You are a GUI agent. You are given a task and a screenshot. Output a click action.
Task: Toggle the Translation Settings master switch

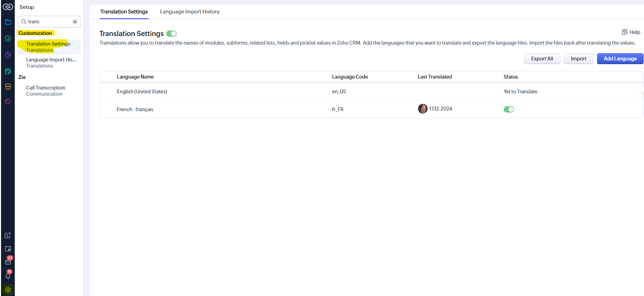pos(171,34)
